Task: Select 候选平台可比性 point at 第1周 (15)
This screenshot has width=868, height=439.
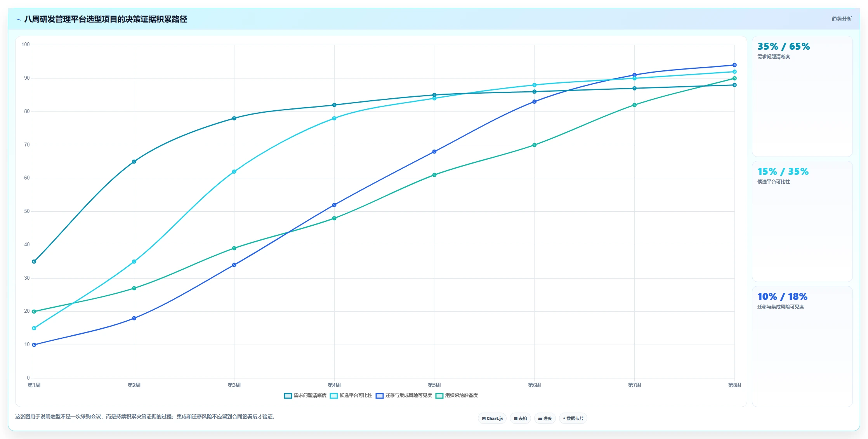Action: click(x=34, y=328)
